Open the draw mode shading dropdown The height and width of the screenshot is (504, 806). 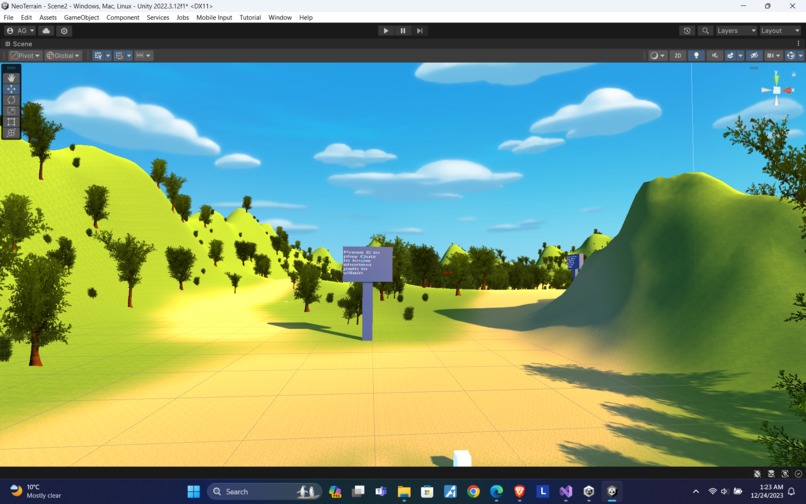pos(657,56)
